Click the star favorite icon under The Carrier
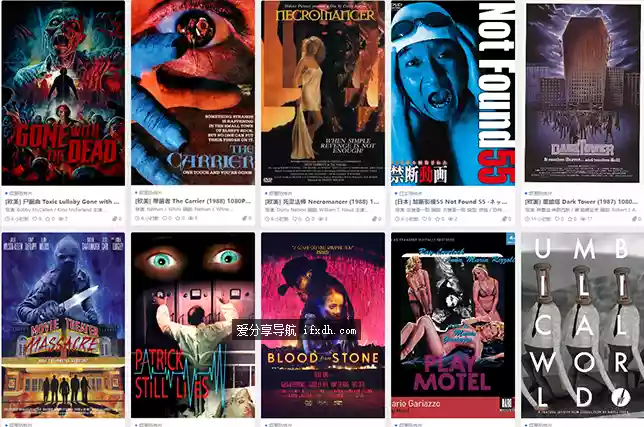This screenshot has width=644, height=427. click(x=178, y=218)
